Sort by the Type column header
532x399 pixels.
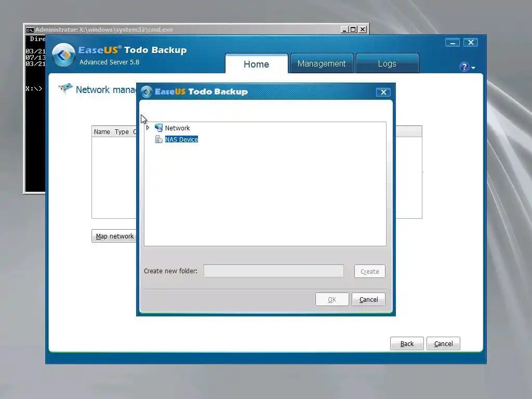(122, 131)
